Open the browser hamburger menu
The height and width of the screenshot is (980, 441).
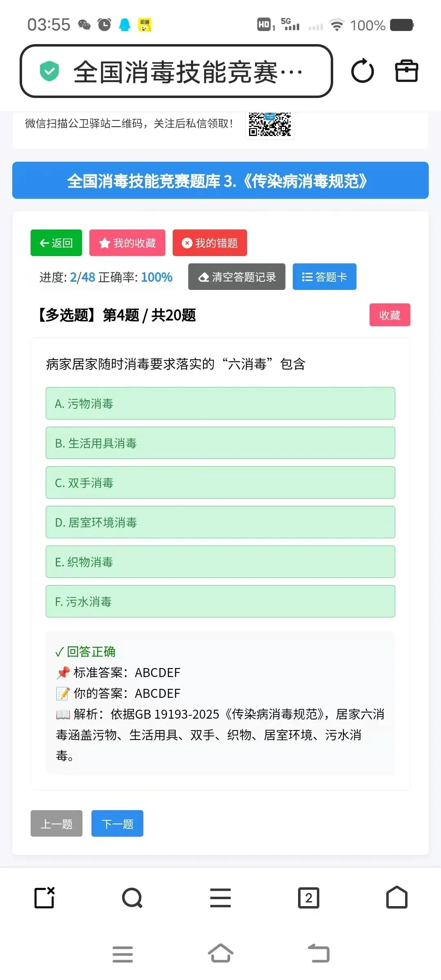click(x=220, y=898)
